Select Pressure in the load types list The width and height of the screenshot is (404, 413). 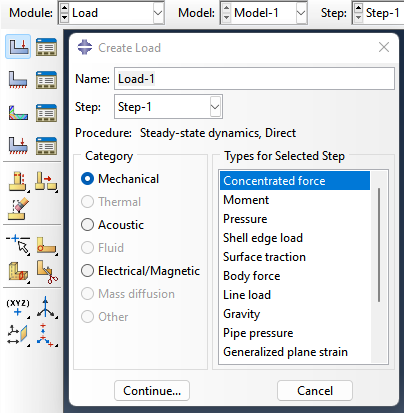click(x=245, y=219)
